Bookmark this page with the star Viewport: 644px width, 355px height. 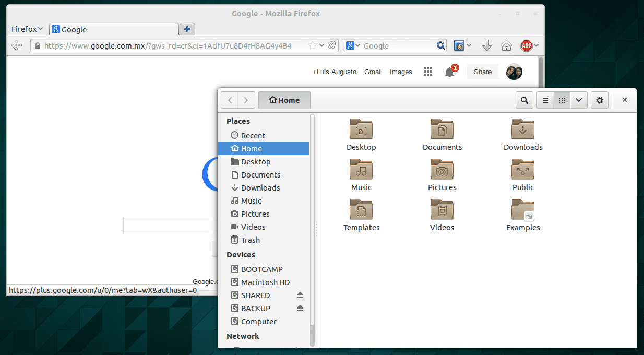[x=312, y=45]
